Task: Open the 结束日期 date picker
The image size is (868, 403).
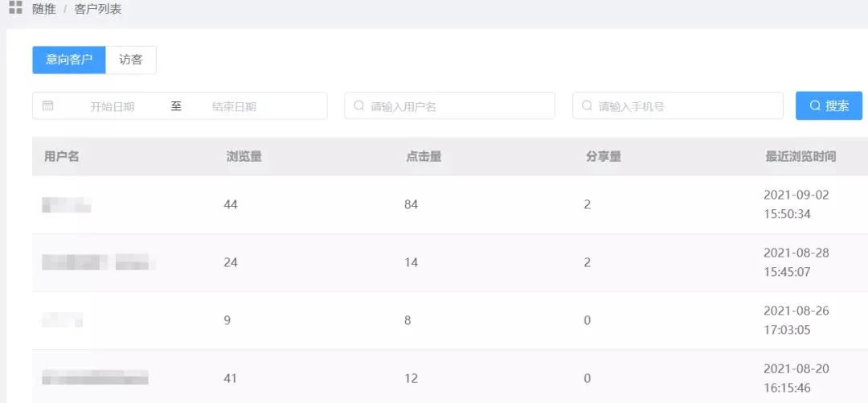Action: [x=234, y=106]
